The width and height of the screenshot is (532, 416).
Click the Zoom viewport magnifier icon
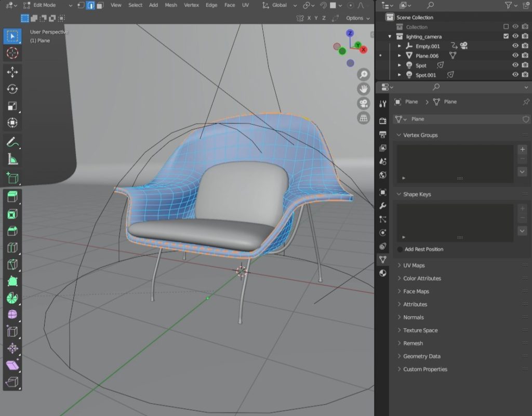[363, 74]
